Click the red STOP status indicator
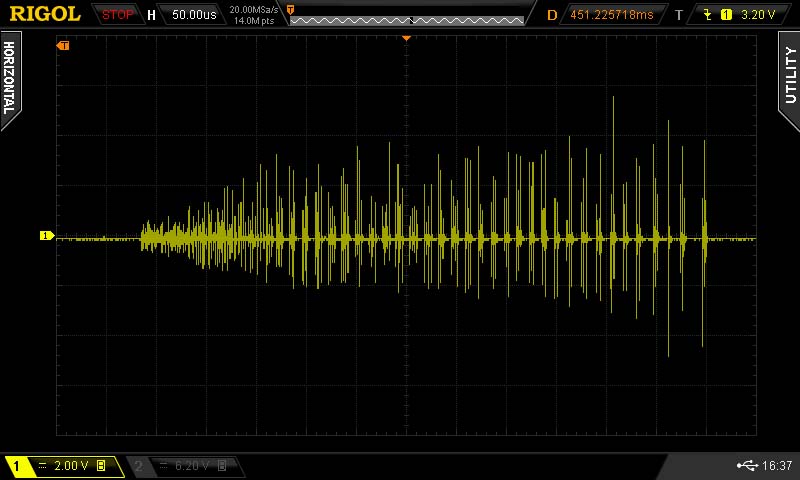Screen dimensions: 800x480 117,15
